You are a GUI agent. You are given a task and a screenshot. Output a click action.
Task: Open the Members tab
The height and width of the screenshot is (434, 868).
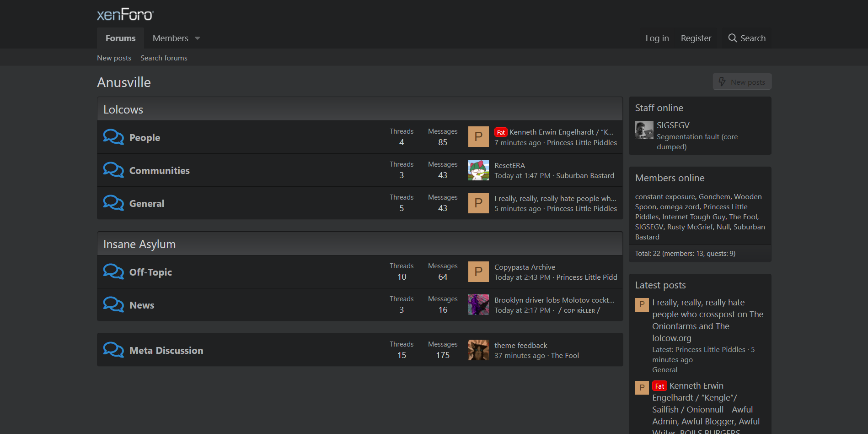click(170, 38)
